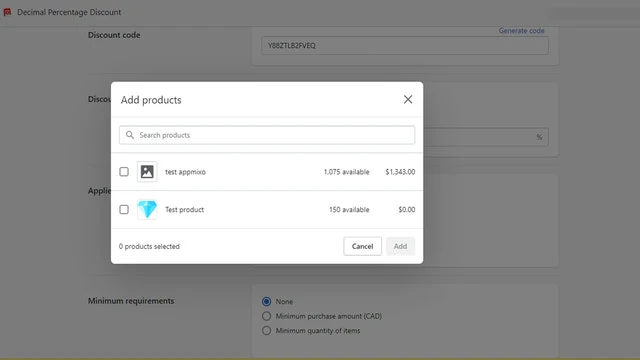Click the Test product diamond thumbnail
This screenshot has width=640, height=360.
[x=147, y=209]
